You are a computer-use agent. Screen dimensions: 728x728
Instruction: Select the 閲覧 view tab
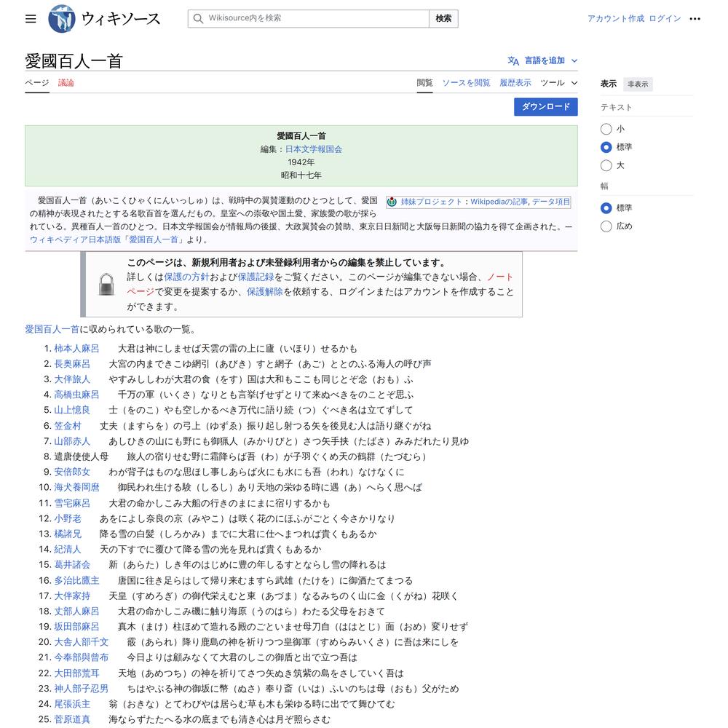click(x=424, y=83)
